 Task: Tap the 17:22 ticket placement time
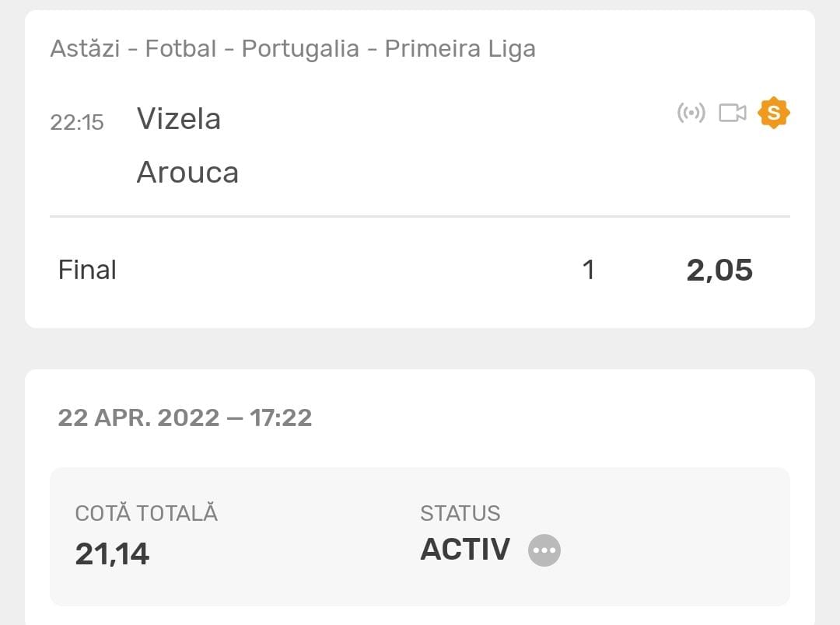(x=281, y=417)
